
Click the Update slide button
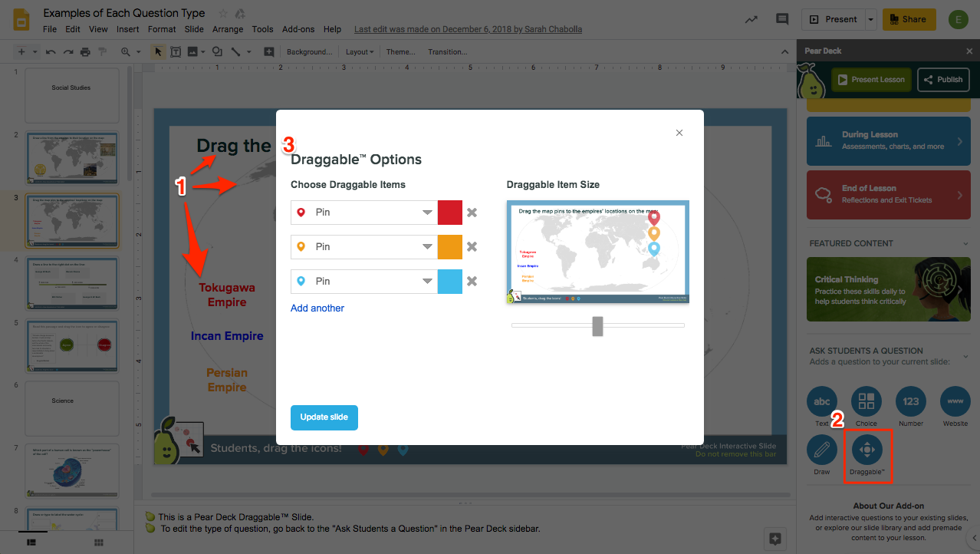(x=324, y=417)
